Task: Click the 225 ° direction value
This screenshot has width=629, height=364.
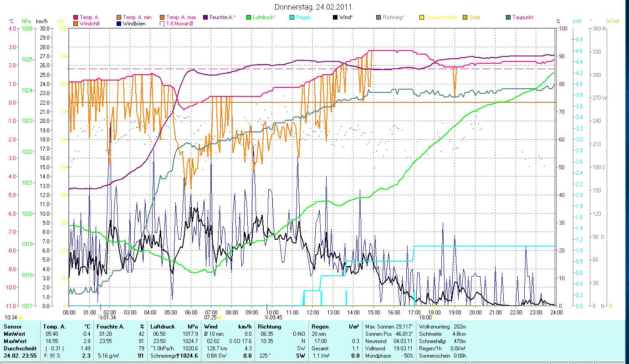Action: point(265,356)
